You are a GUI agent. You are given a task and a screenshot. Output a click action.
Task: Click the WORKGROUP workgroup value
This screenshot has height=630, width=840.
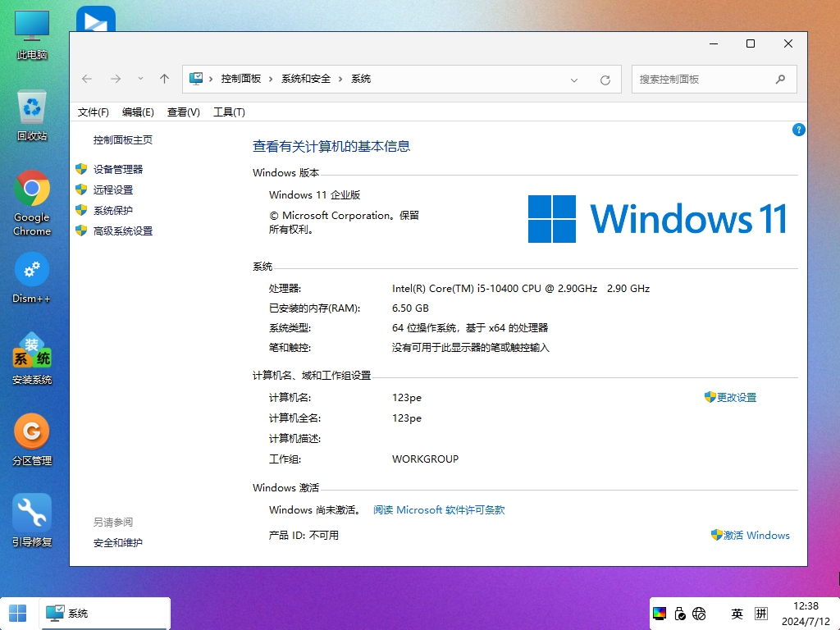tap(426, 459)
